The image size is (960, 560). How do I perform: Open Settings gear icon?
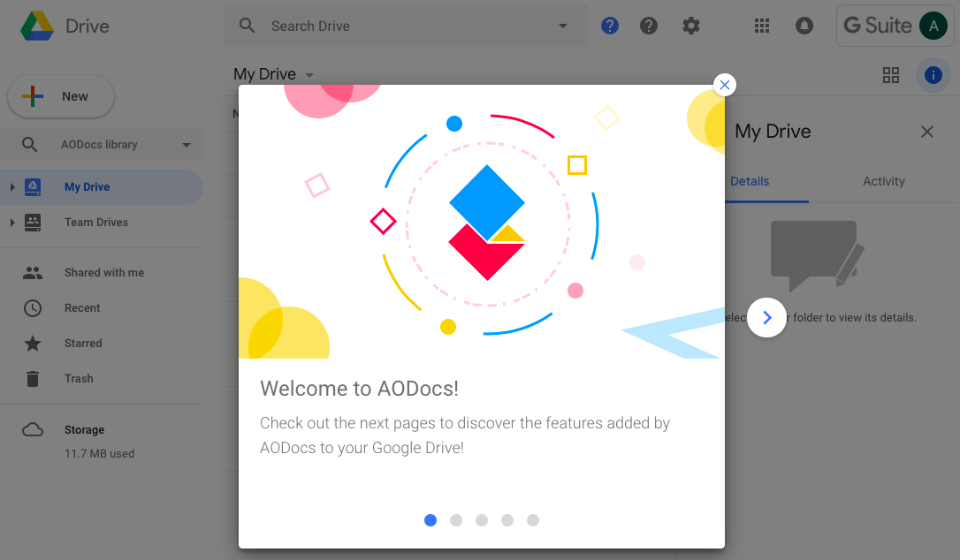pos(690,26)
